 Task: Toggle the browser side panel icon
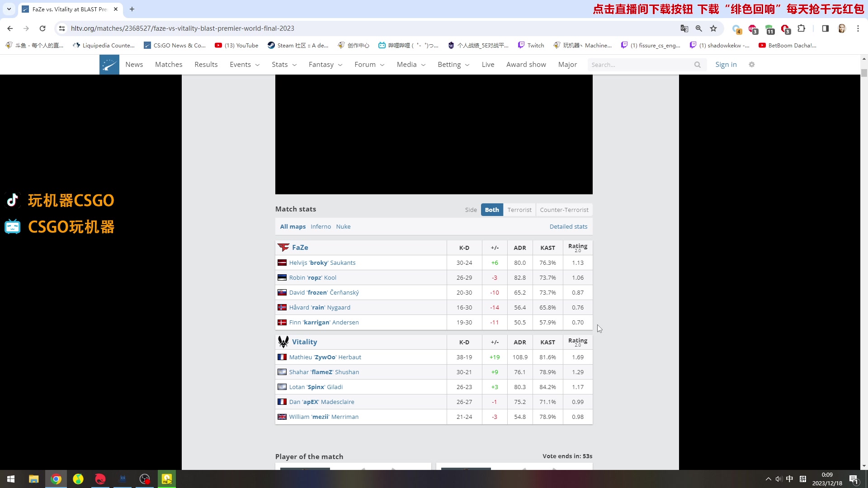pos(825,28)
